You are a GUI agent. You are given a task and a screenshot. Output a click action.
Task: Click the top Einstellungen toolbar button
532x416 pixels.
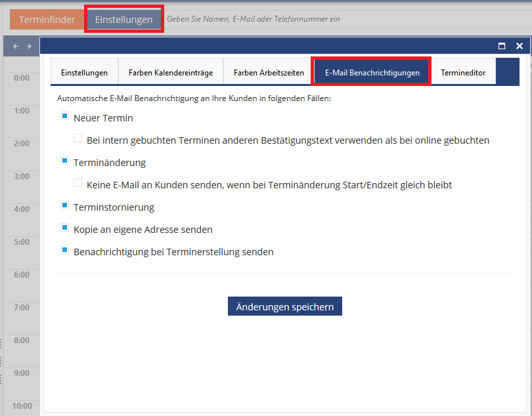coord(124,20)
